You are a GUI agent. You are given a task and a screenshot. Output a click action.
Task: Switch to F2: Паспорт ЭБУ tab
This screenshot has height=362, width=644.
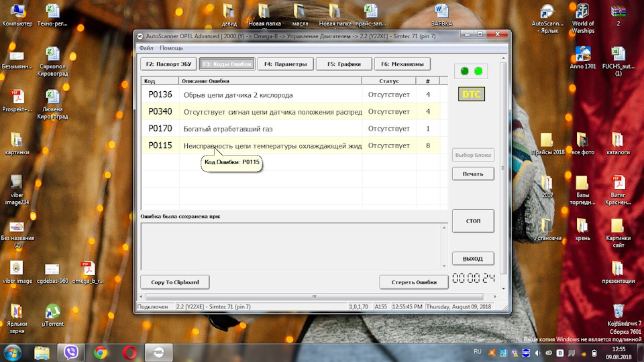[169, 64]
